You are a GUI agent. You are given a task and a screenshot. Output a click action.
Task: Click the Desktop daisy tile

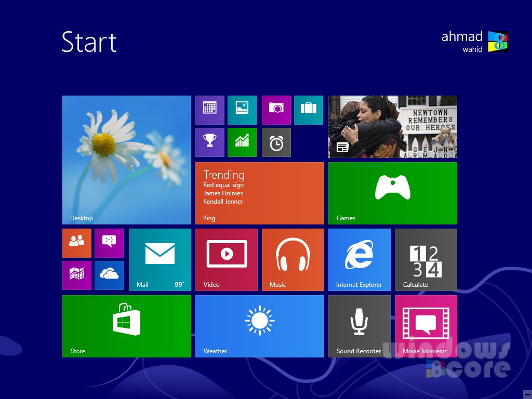coord(127,160)
